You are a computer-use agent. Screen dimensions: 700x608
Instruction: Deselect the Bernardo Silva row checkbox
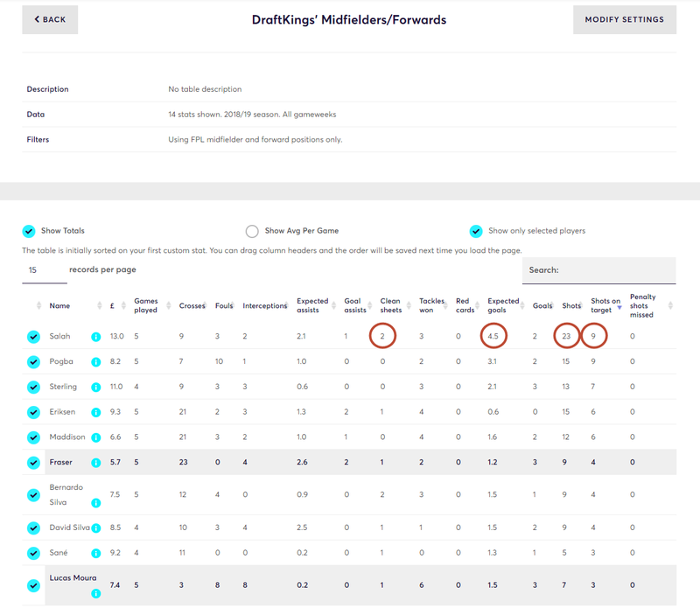point(33,495)
